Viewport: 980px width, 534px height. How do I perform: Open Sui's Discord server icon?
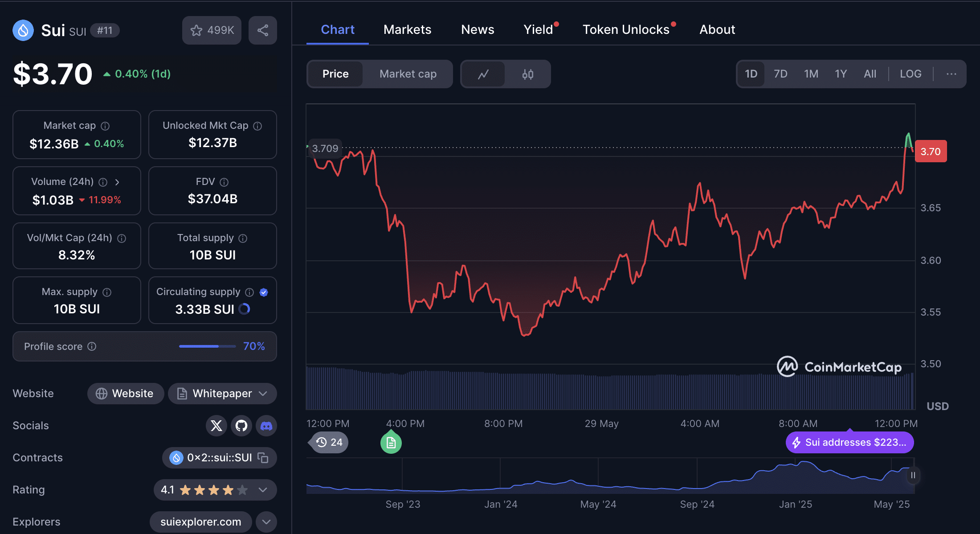[x=266, y=426]
